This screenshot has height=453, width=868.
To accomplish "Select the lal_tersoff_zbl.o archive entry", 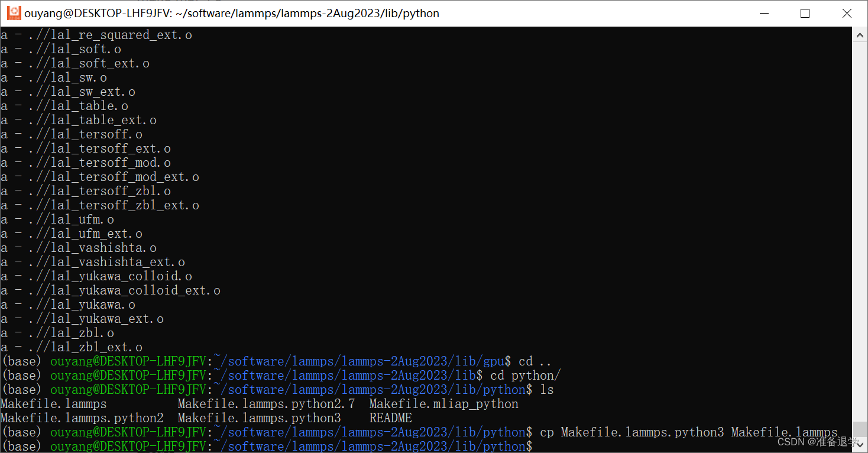I will tap(106, 190).
